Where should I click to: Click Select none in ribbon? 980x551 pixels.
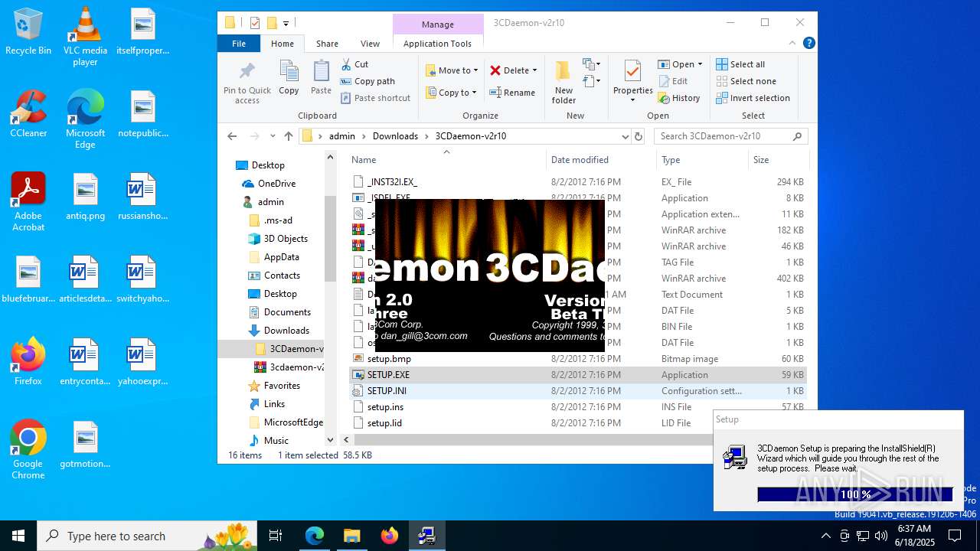(x=746, y=81)
